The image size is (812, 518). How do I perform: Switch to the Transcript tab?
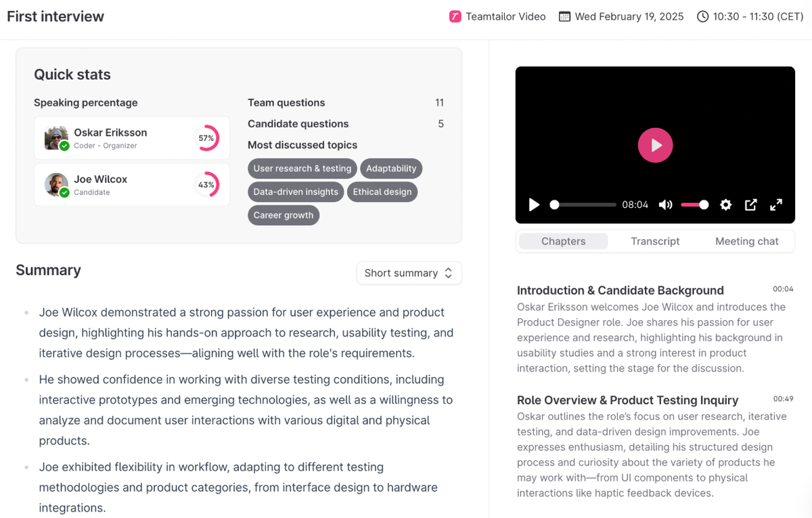(x=655, y=241)
